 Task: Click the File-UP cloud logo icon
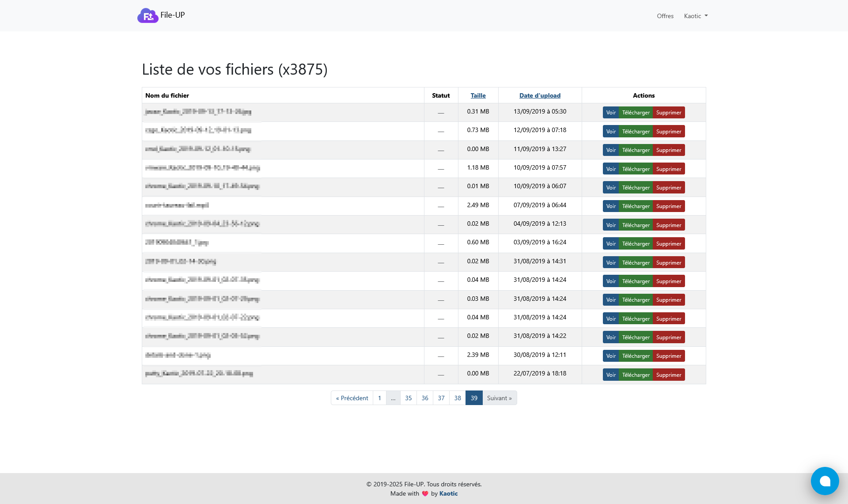[148, 15]
